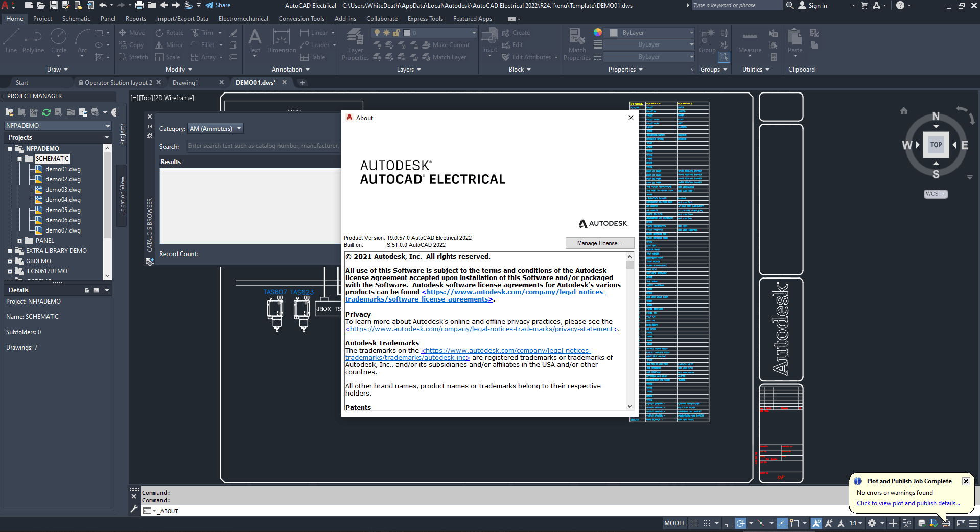This screenshot has height=532, width=980.
Task: Toggle the drawing grid display
Action: (694, 523)
